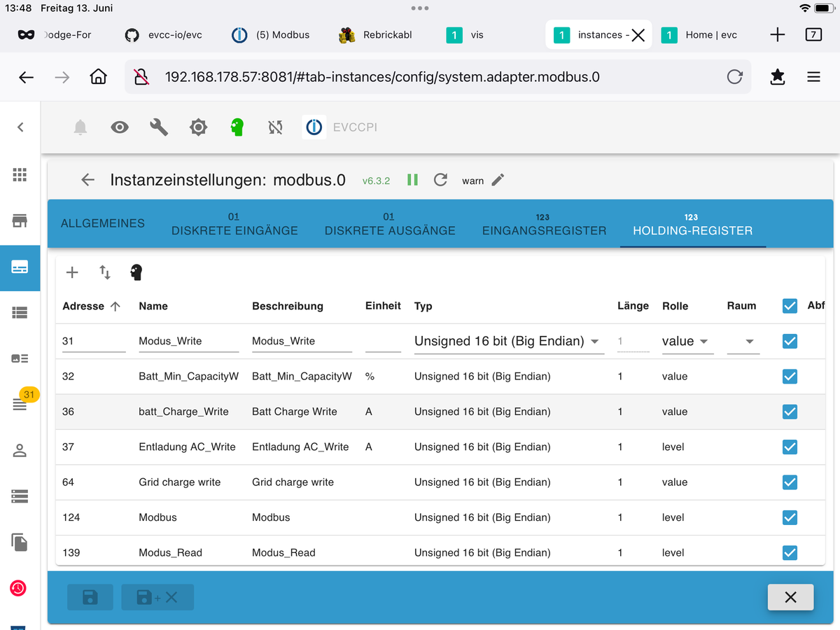Select the instances icon in the sidebar
Viewport: 840px width, 630px height.
pyautogui.click(x=20, y=267)
